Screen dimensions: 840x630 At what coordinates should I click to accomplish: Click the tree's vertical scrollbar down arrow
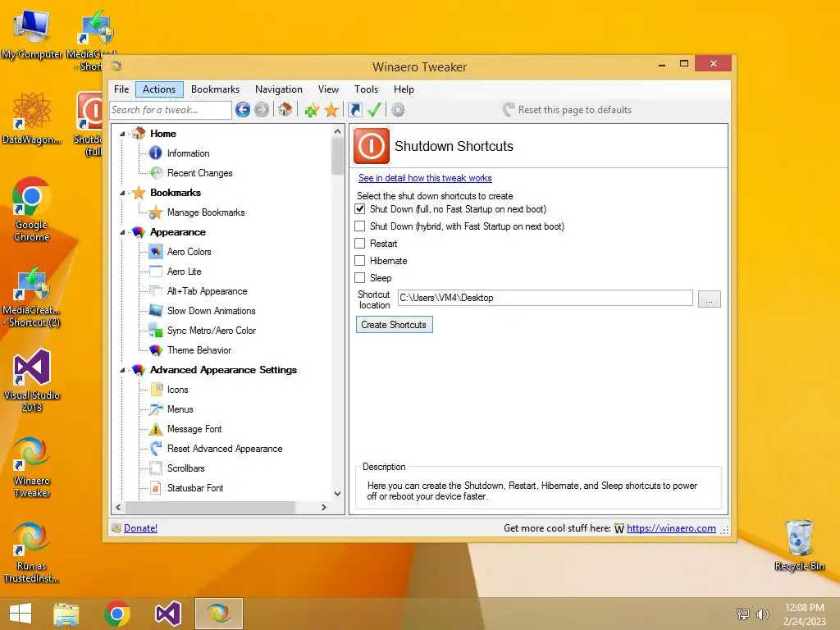tap(337, 493)
